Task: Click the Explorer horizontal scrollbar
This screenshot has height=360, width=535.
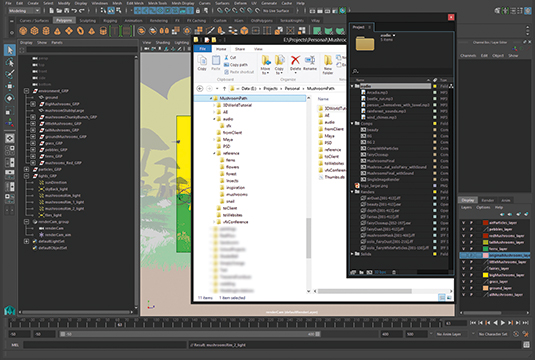Action: point(364,291)
